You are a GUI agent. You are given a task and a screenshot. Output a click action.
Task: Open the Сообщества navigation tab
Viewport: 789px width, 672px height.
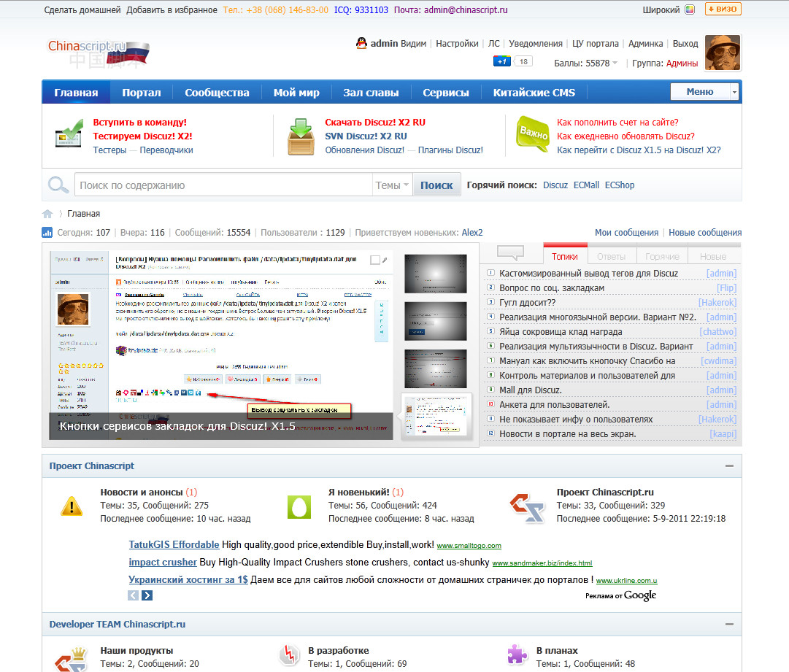click(217, 93)
